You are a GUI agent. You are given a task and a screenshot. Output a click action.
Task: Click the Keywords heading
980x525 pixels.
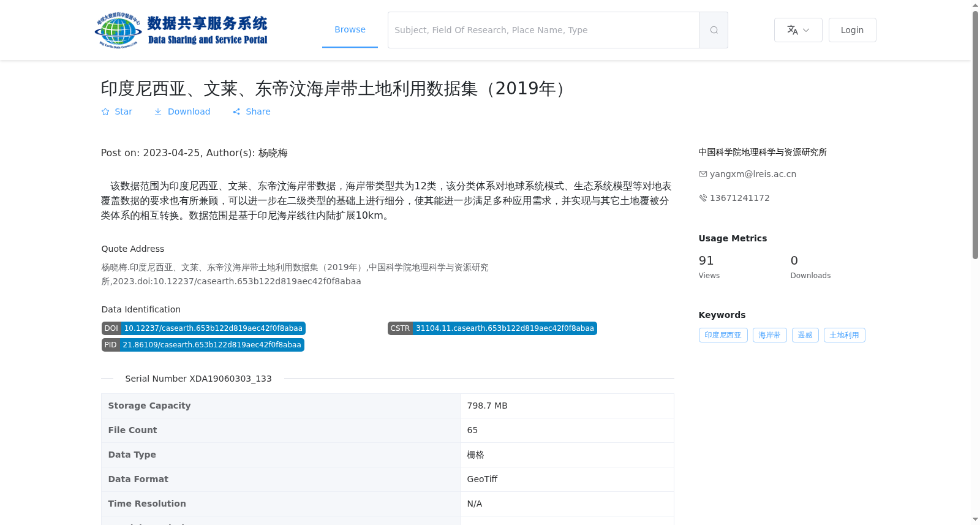pyautogui.click(x=722, y=315)
